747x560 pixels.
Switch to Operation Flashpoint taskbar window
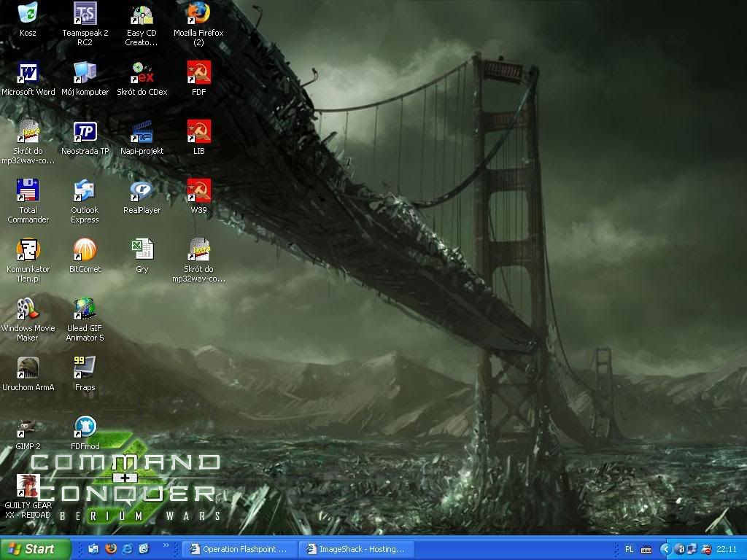coord(239,549)
